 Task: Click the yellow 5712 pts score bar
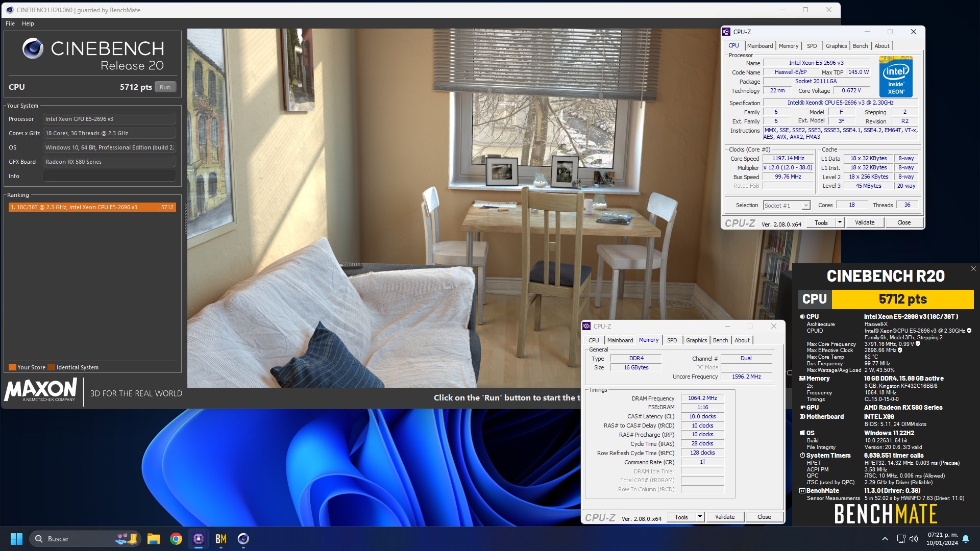(x=902, y=299)
